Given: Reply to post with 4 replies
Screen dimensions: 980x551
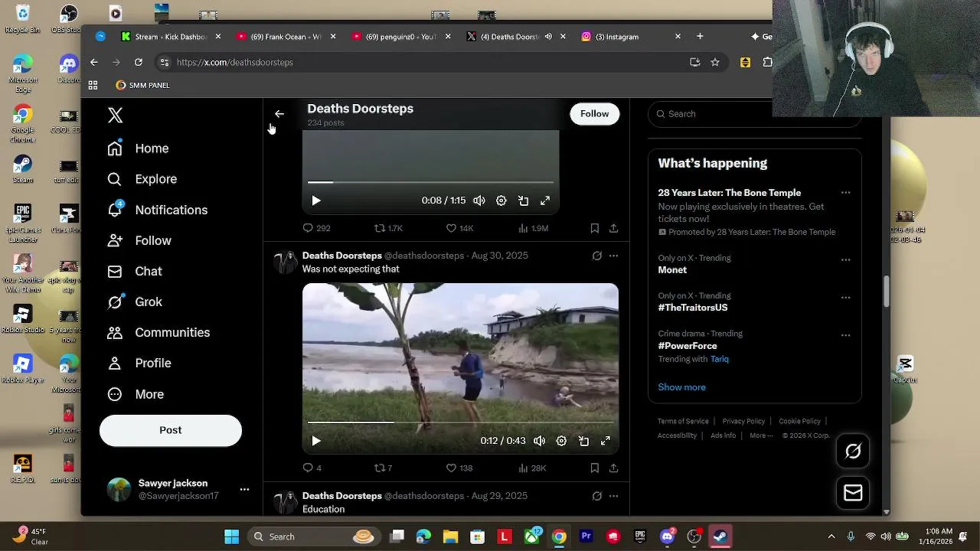Looking at the screenshot, I should [312, 468].
